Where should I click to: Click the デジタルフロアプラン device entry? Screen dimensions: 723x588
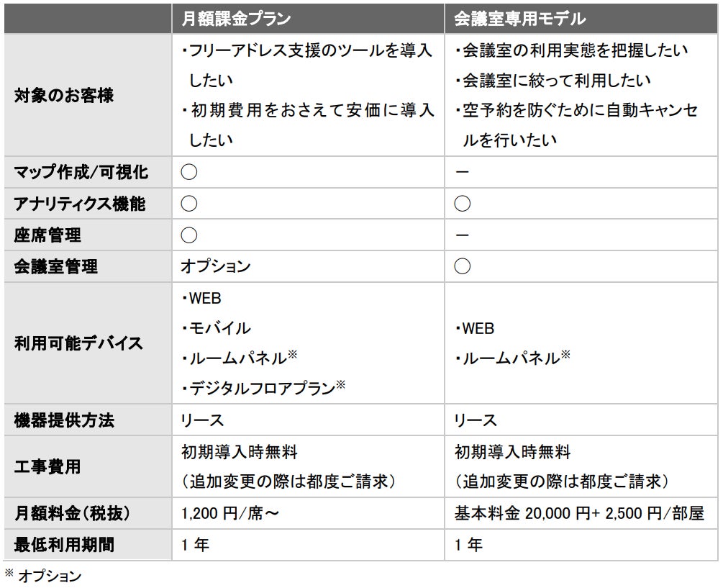[x=262, y=389]
